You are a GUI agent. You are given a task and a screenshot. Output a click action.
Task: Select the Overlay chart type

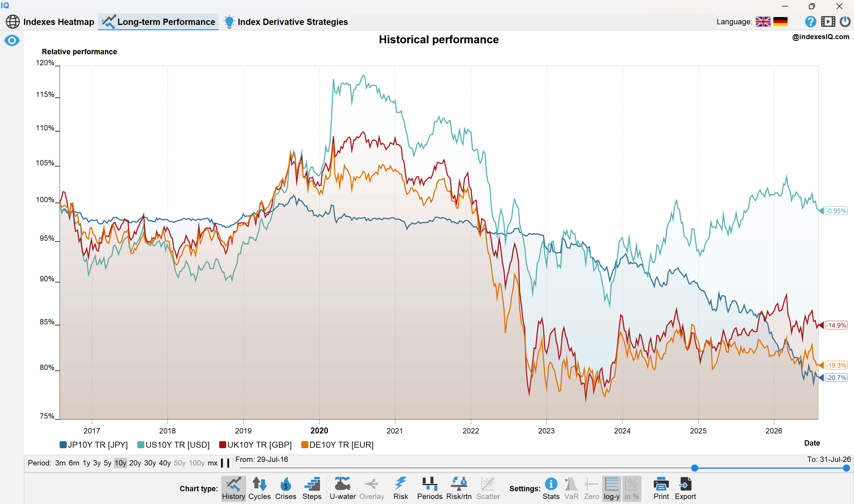tap(372, 488)
